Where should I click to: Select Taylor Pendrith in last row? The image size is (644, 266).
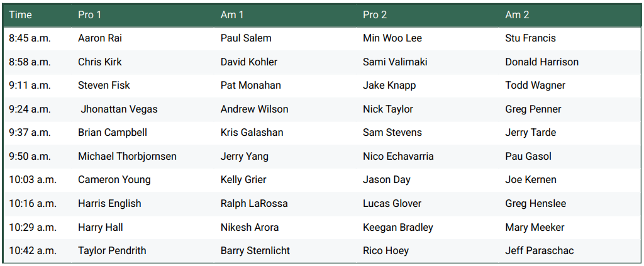(112, 250)
